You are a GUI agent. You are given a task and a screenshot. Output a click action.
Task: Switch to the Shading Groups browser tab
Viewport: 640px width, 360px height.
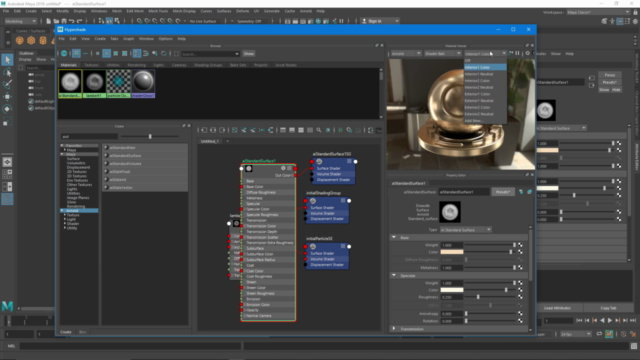tap(208, 65)
